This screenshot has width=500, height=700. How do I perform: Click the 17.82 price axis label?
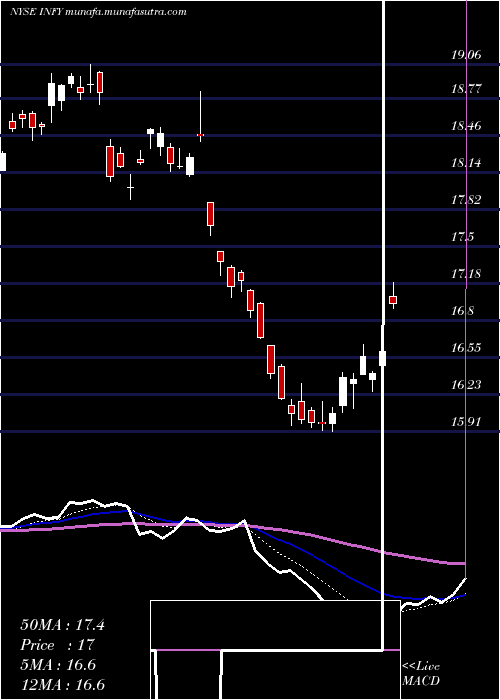pyautogui.click(x=466, y=200)
